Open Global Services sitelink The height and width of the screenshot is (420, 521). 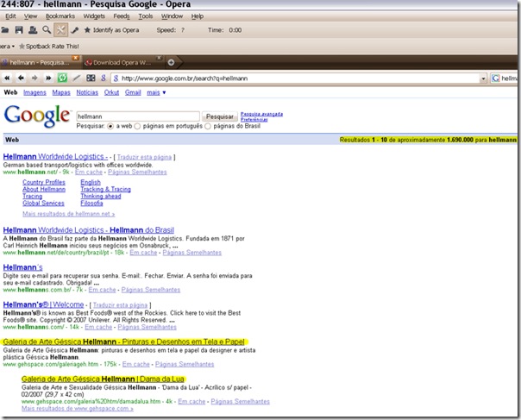[43, 203]
